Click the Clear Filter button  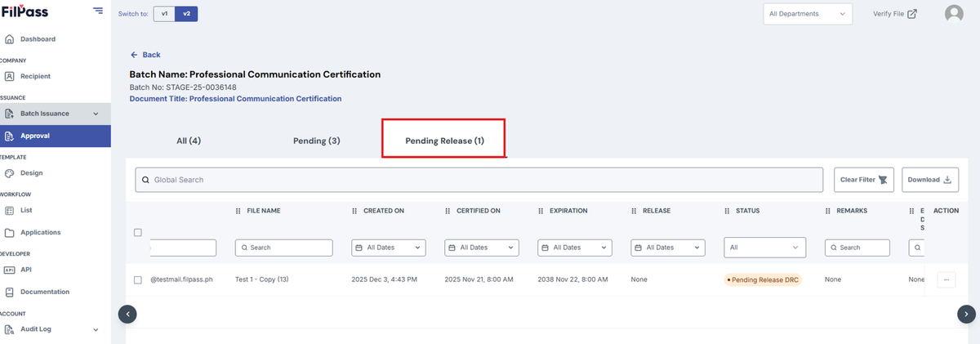point(864,180)
